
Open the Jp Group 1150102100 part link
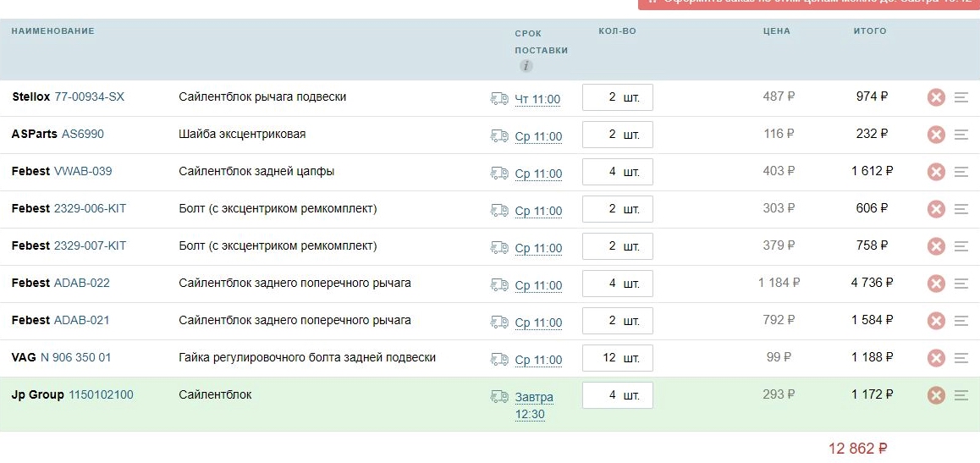[x=101, y=395]
